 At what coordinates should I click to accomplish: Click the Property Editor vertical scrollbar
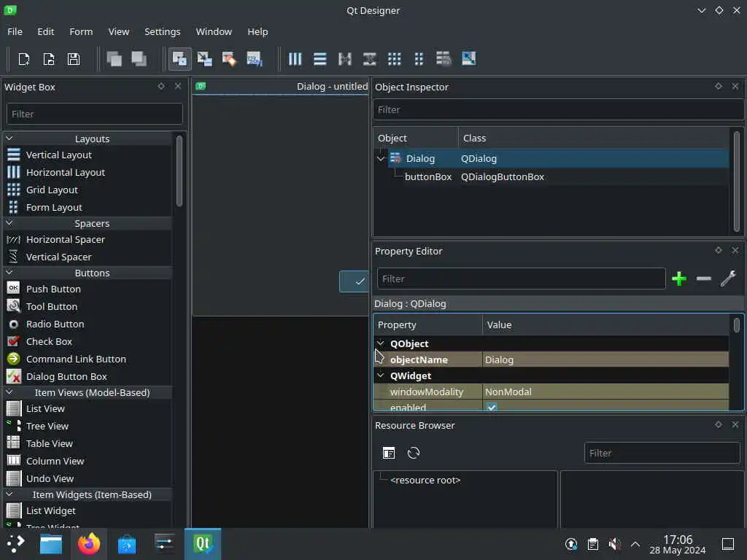tap(737, 325)
